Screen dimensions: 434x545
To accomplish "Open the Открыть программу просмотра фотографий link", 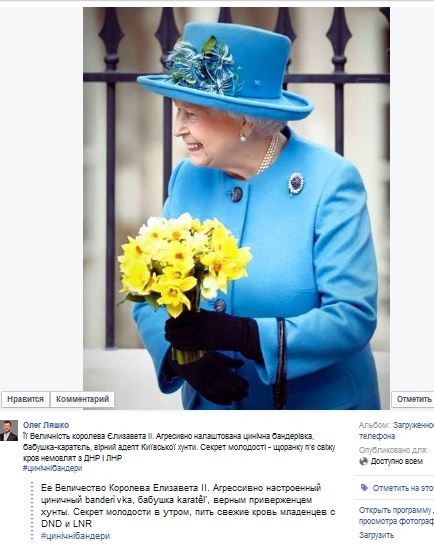I will (x=396, y=515).
